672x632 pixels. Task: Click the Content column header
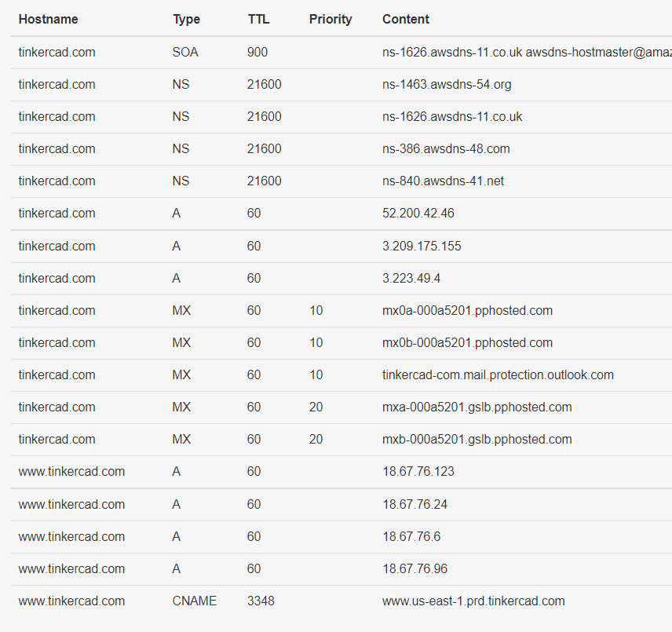coord(405,20)
